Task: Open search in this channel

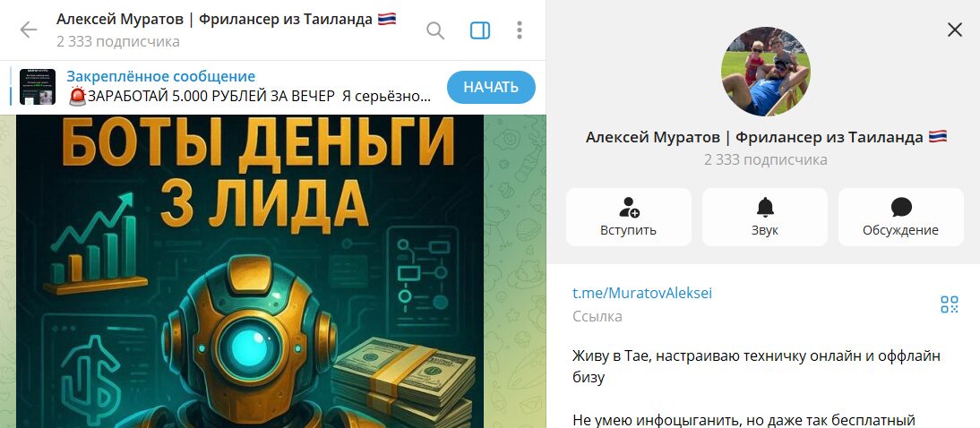Action: [x=435, y=30]
